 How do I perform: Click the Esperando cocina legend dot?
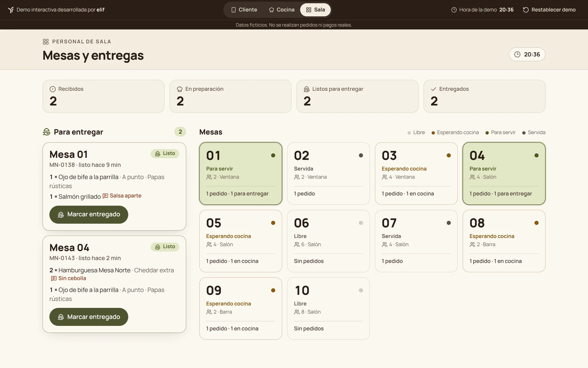(433, 133)
